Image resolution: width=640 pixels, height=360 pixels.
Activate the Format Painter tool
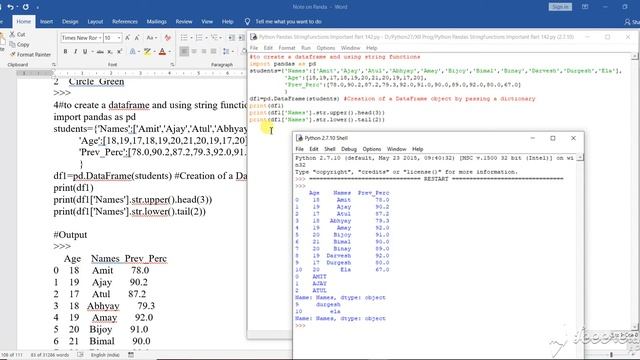pyautogui.click(x=30, y=54)
